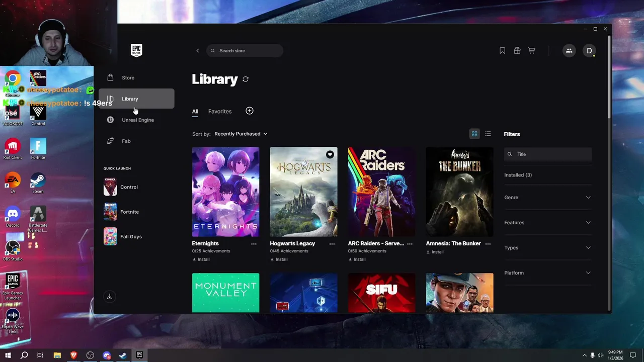Install ARC Raiders
The height and width of the screenshot is (362, 644).
[357, 259]
